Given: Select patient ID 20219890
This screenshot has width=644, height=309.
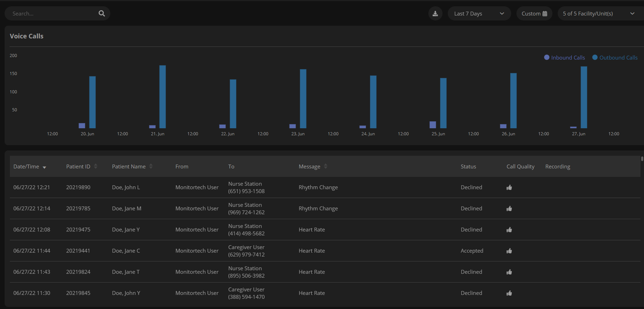Looking at the screenshot, I should point(78,187).
